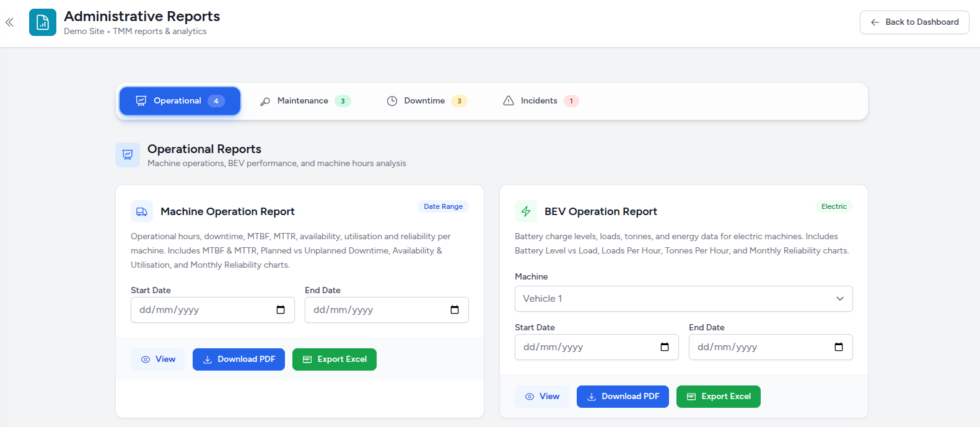Click the Administrative Reports document icon

point(43,22)
